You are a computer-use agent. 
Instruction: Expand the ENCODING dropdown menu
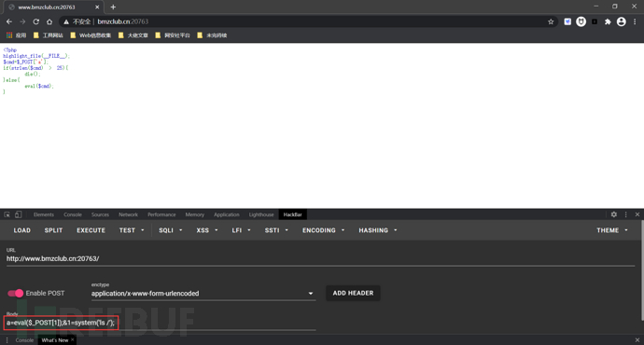click(323, 230)
